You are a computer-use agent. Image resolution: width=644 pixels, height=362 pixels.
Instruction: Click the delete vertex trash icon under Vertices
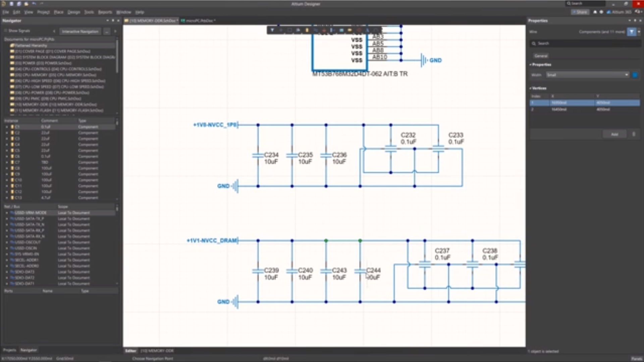pyautogui.click(x=634, y=134)
